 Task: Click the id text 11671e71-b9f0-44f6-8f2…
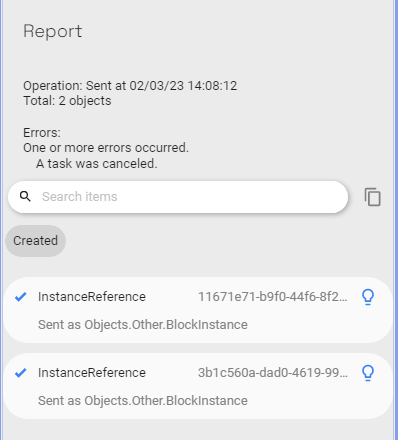click(x=273, y=296)
